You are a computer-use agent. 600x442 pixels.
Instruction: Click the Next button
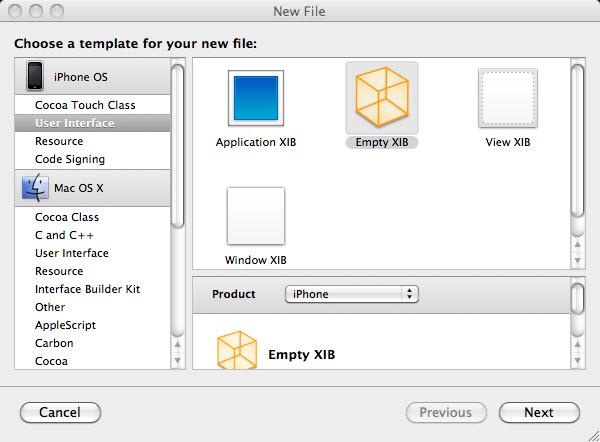tap(539, 413)
